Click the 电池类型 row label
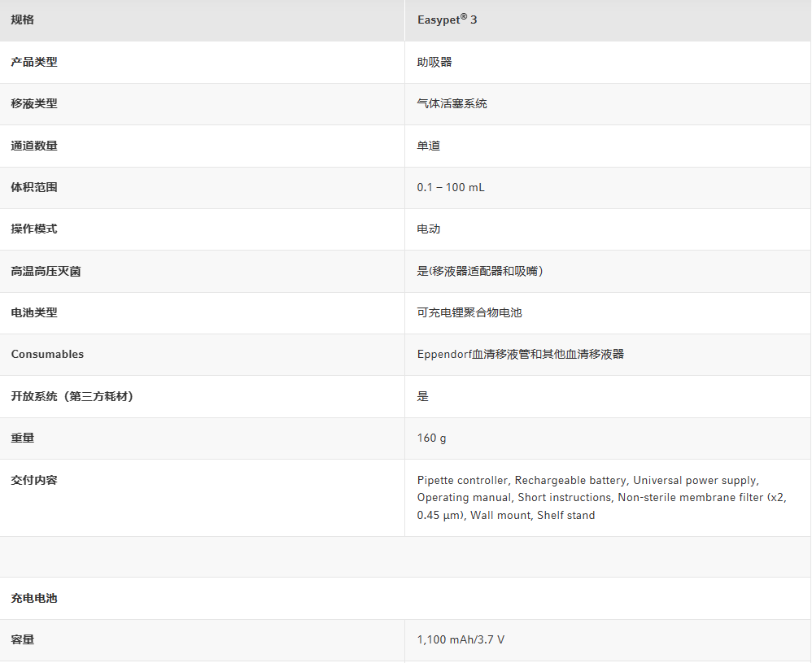Viewport: 812px width, 663px height. click(34, 313)
